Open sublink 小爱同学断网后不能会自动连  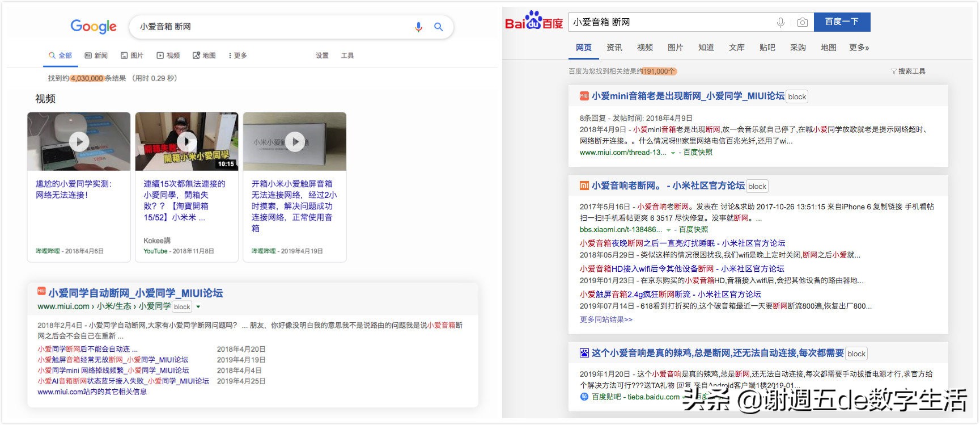click(87, 349)
